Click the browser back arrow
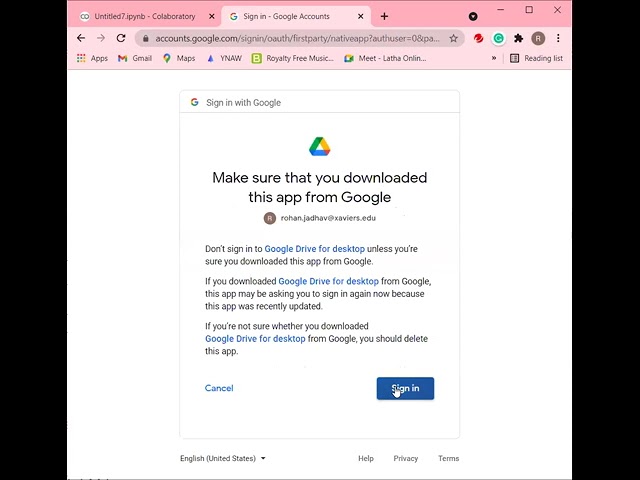The height and width of the screenshot is (480, 640). click(x=81, y=38)
